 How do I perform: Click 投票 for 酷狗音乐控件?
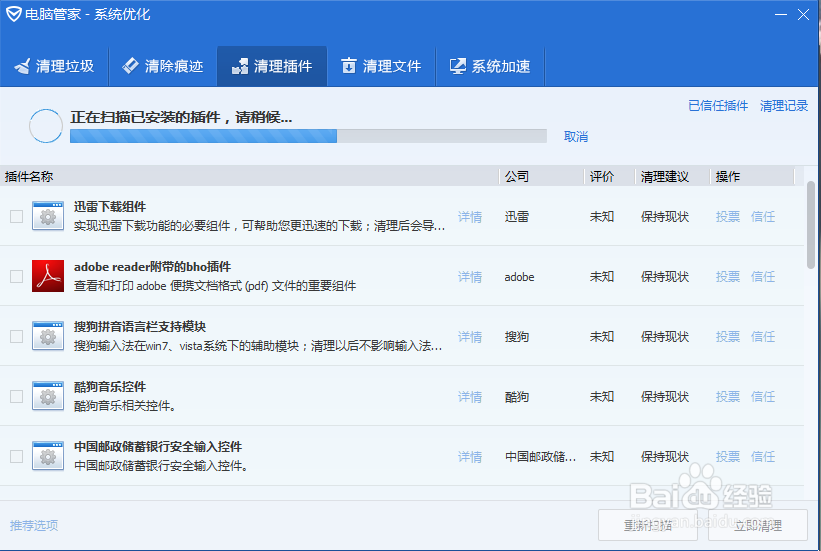pos(728,397)
